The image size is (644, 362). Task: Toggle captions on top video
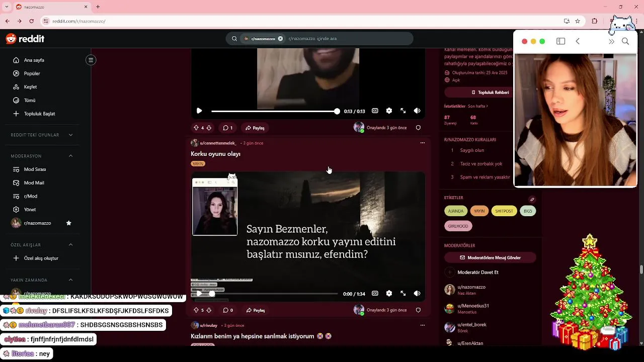coord(375,111)
